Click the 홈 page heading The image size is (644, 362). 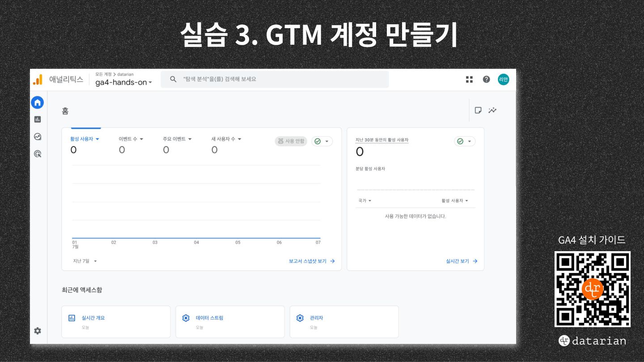pos(65,111)
